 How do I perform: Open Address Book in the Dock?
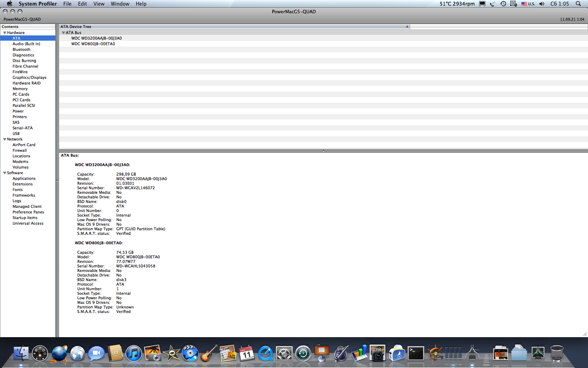pos(115,353)
